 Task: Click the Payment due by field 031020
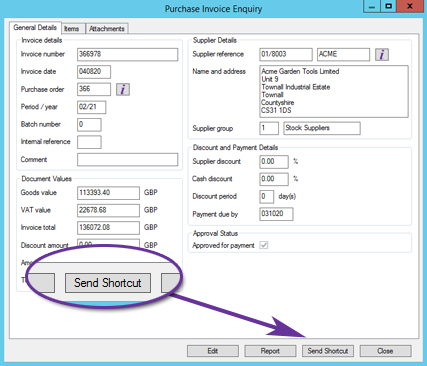[276, 214]
